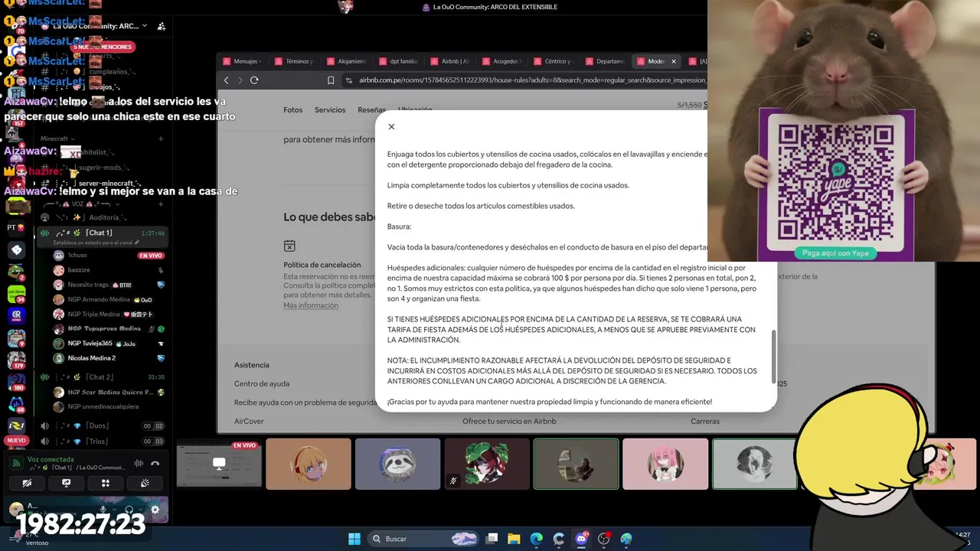Open Discord from the taskbar
Screen dimensions: 980x551
click(581, 539)
